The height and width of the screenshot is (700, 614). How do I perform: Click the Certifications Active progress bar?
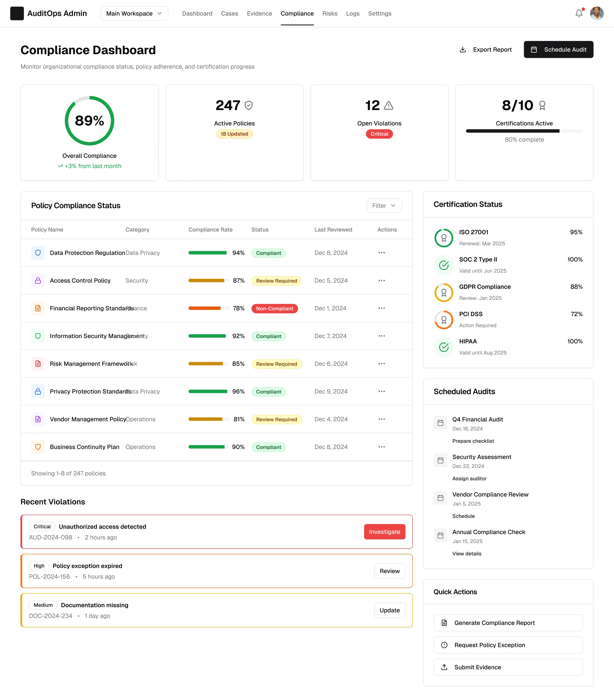click(x=524, y=131)
